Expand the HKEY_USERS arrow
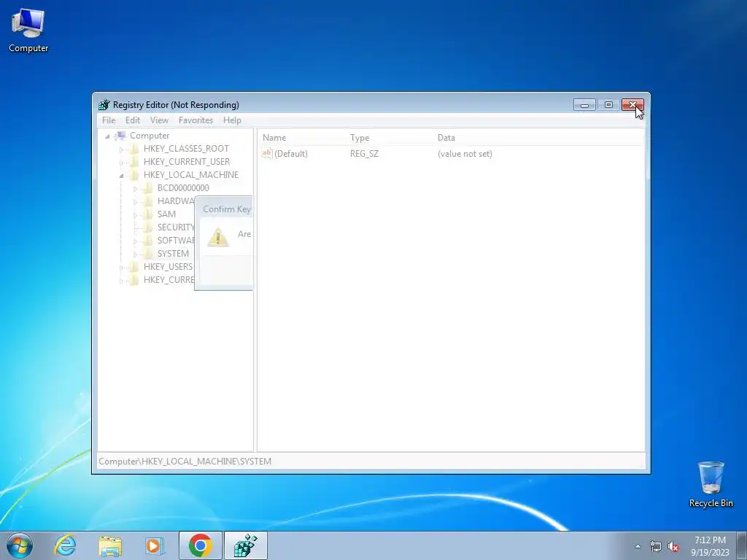 coord(121,268)
